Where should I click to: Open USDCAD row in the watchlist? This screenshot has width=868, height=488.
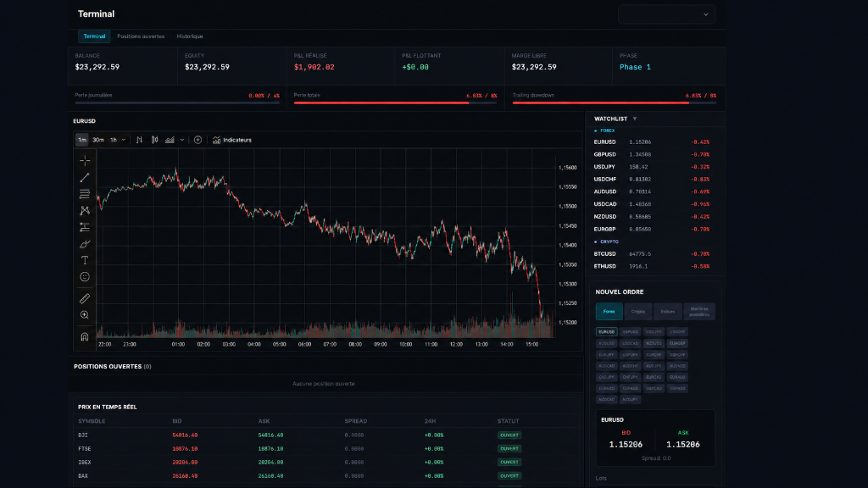click(x=654, y=204)
